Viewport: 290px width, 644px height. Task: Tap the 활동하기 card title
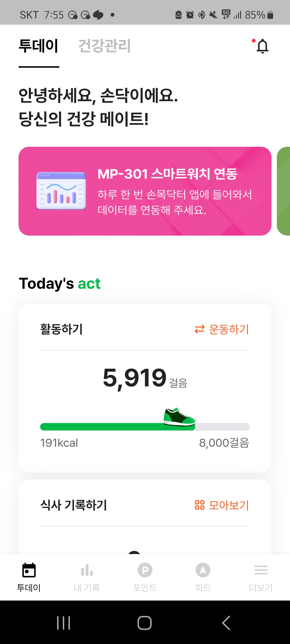61,329
